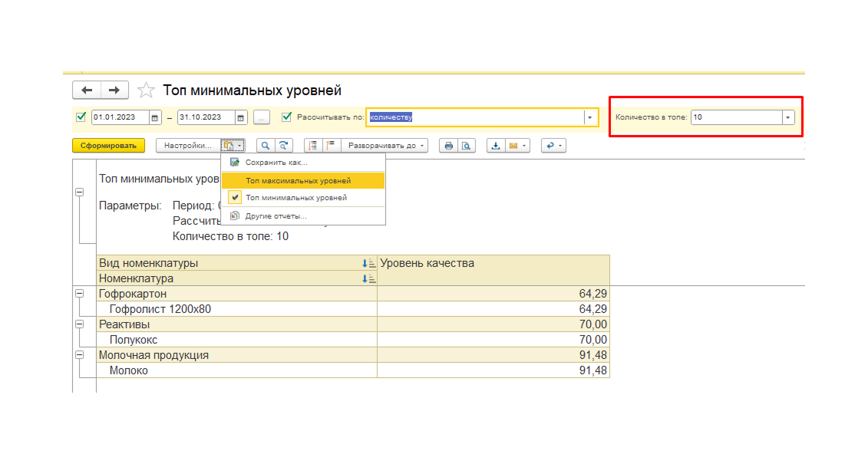868x464 pixels.
Task: Open the 'Количество в топе' dropdown arrow
Action: click(x=787, y=117)
